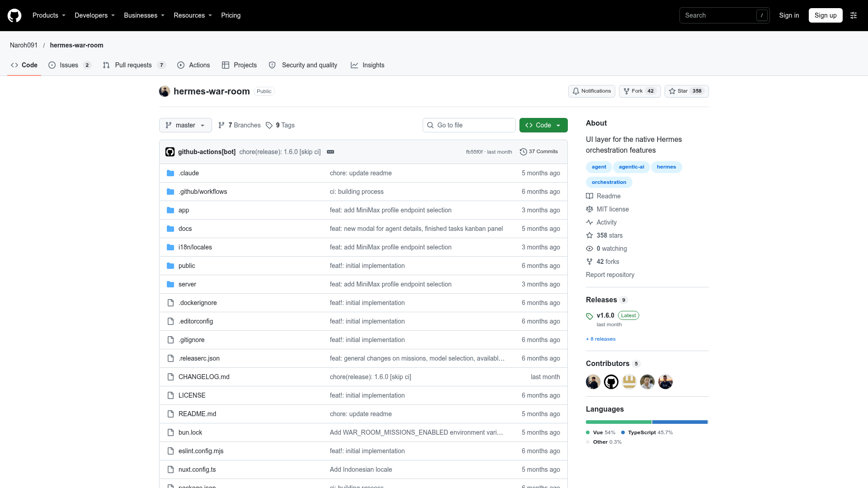Focus the Go to file input
Screen dimensions: 868x488
pyautogui.click(x=469, y=125)
